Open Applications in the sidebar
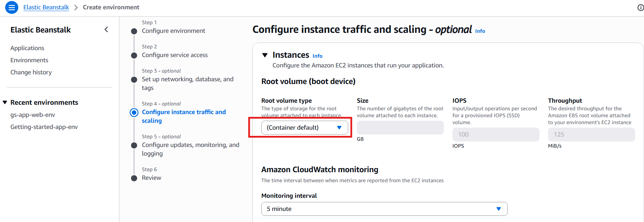 click(27, 48)
